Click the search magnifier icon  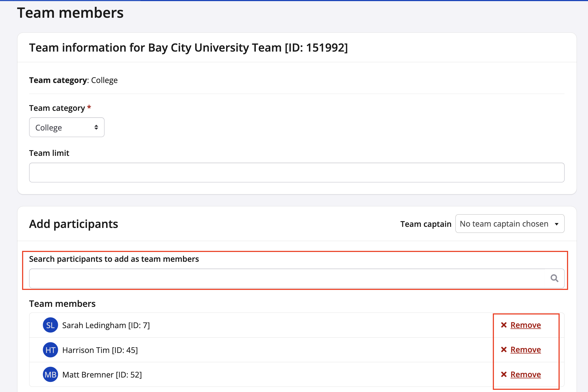(554, 278)
